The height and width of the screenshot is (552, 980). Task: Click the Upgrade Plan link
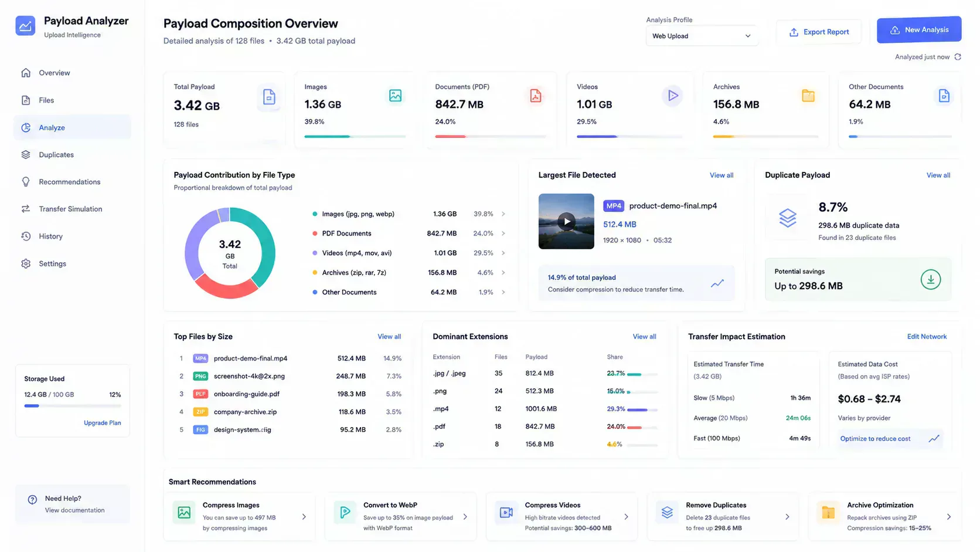pyautogui.click(x=102, y=423)
